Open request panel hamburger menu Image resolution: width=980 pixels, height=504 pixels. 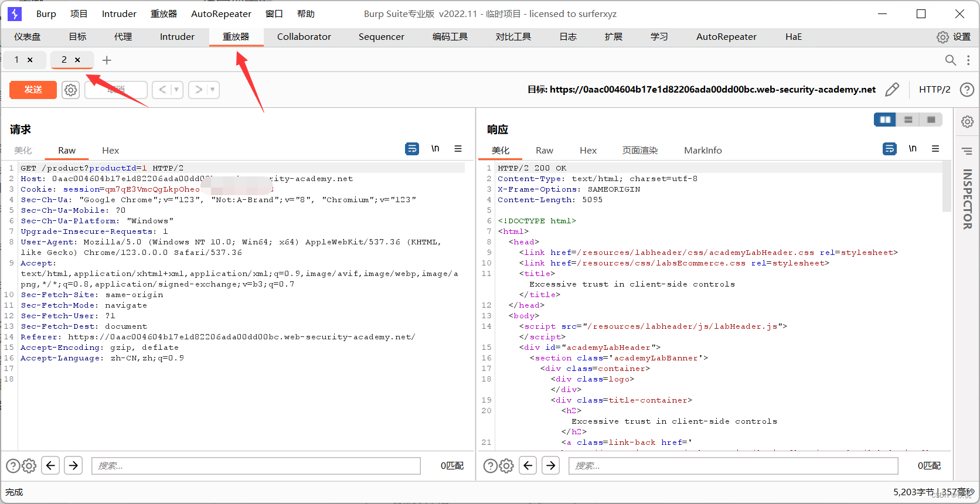[x=458, y=149]
